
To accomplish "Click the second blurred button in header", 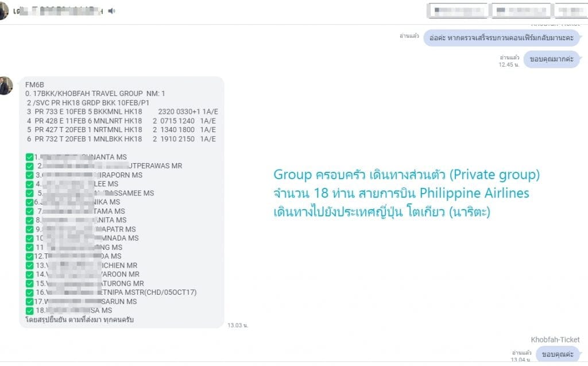I will [521, 10].
